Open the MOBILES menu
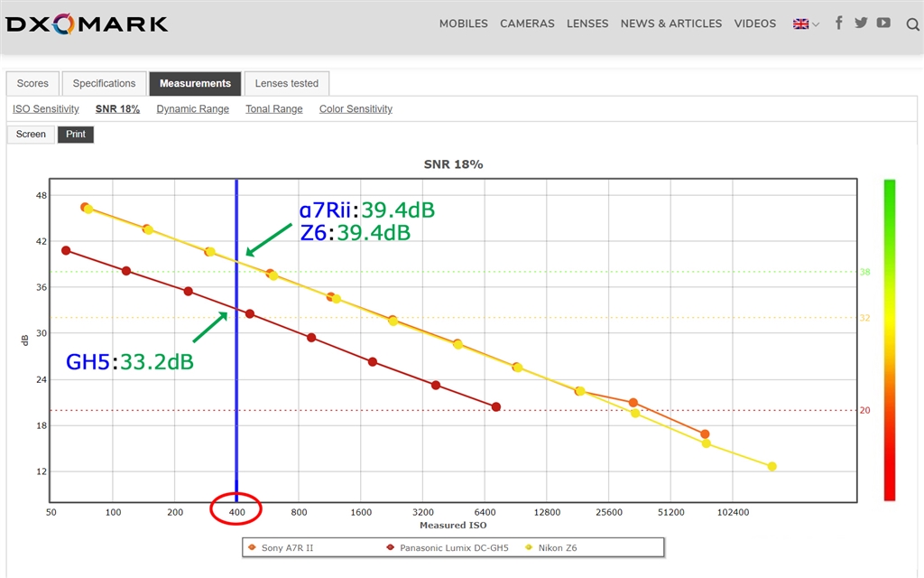The image size is (924, 578). (463, 23)
